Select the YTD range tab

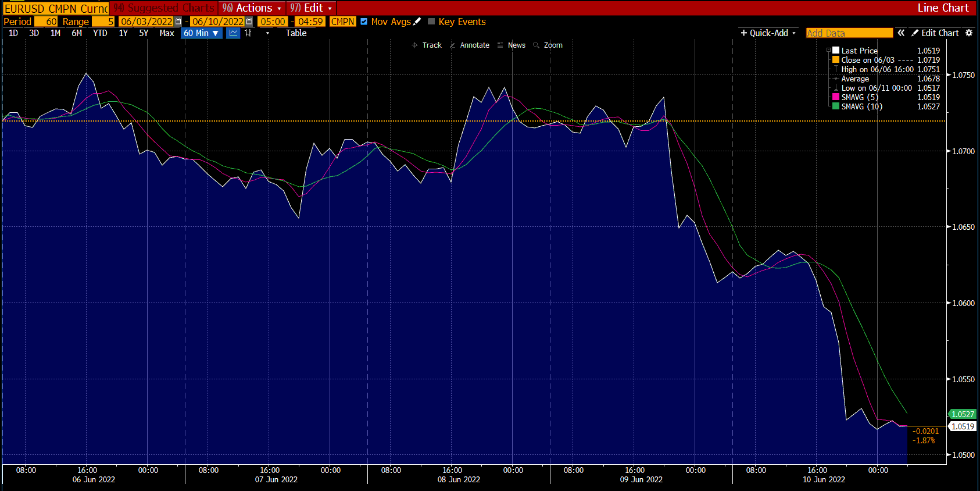pyautogui.click(x=100, y=33)
